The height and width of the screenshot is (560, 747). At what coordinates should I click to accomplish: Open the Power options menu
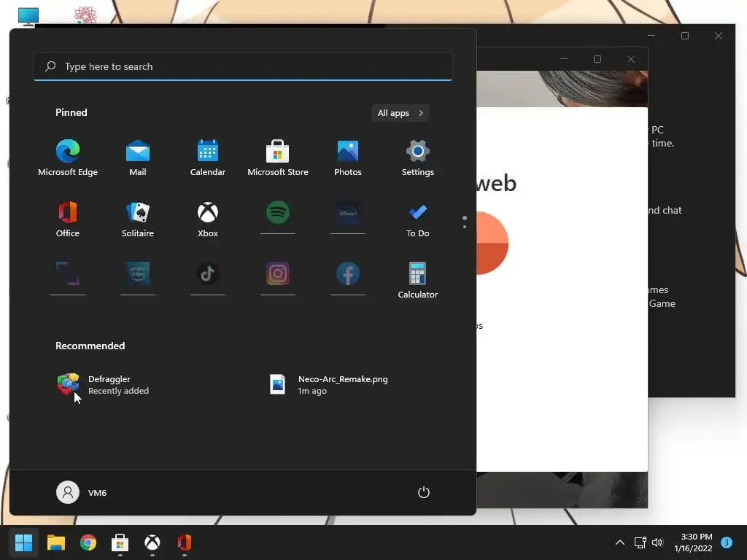[424, 492]
